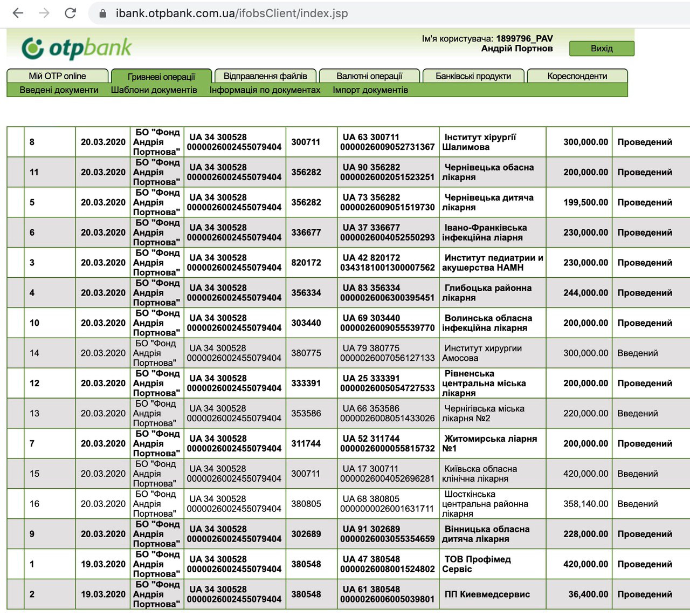Viewport: 690px width, 616px height.
Task: Click the date 19.03.2020 for document 1
Action: (103, 565)
